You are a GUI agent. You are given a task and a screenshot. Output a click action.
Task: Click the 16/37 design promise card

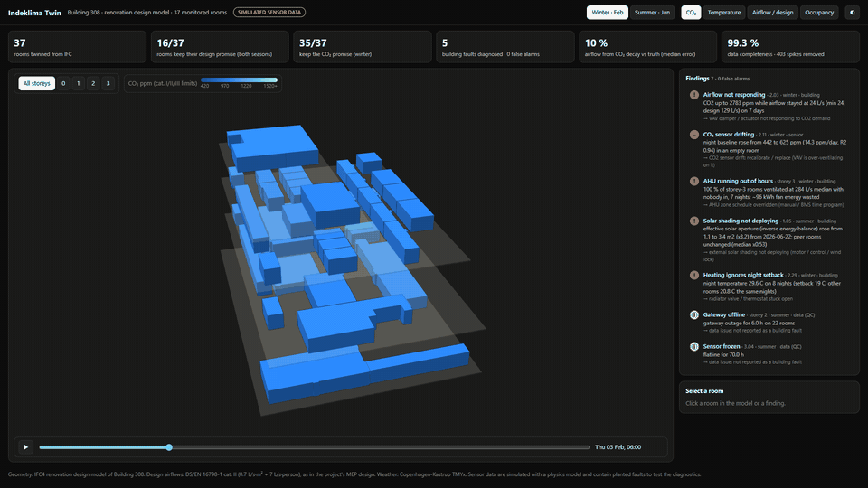pos(220,46)
